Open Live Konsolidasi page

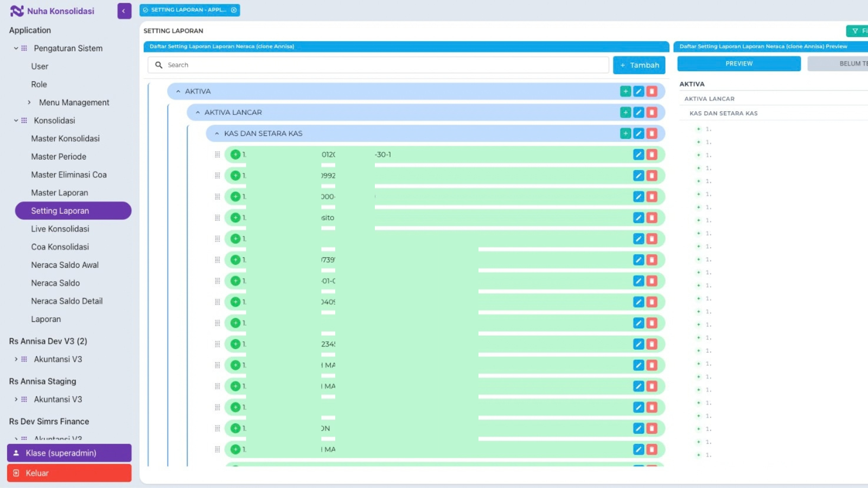(x=60, y=229)
